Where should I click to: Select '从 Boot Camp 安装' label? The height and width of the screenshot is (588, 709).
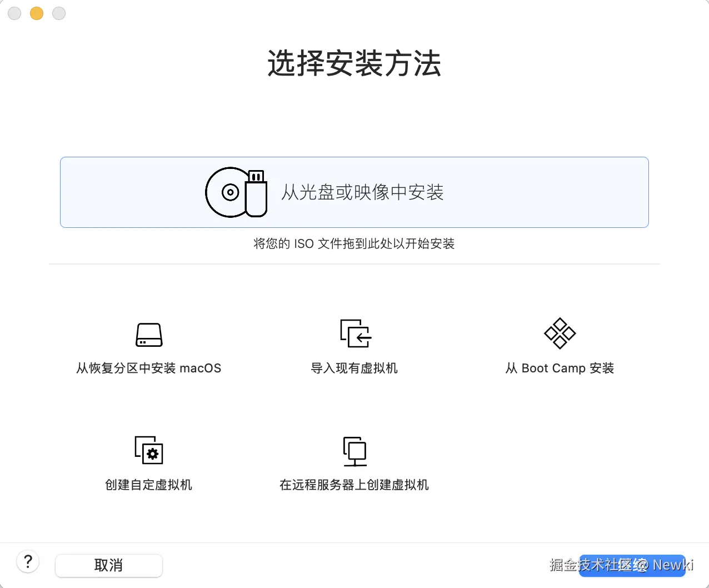560,368
